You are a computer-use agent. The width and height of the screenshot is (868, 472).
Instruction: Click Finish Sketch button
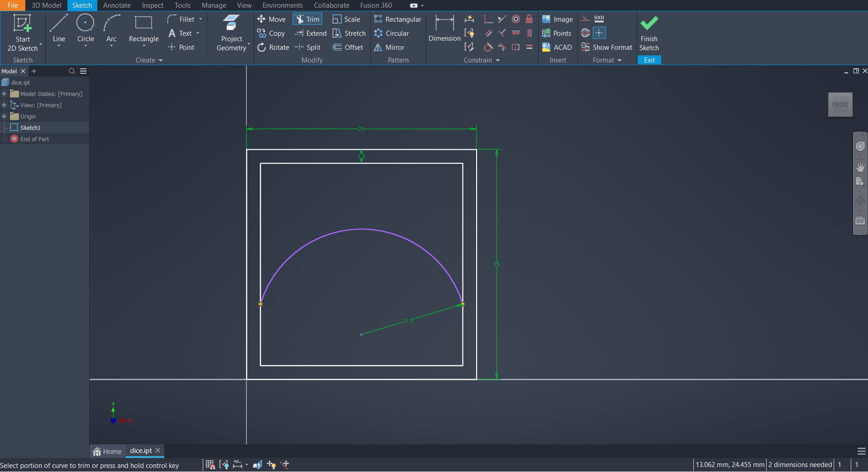(x=649, y=33)
